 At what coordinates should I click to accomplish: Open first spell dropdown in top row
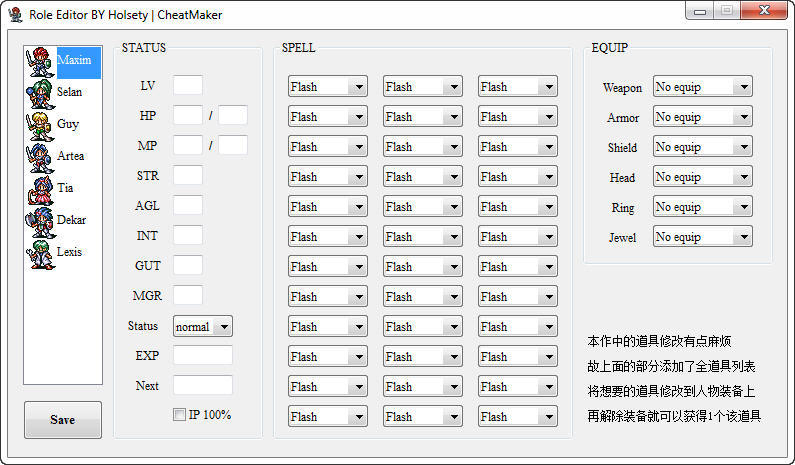328,87
